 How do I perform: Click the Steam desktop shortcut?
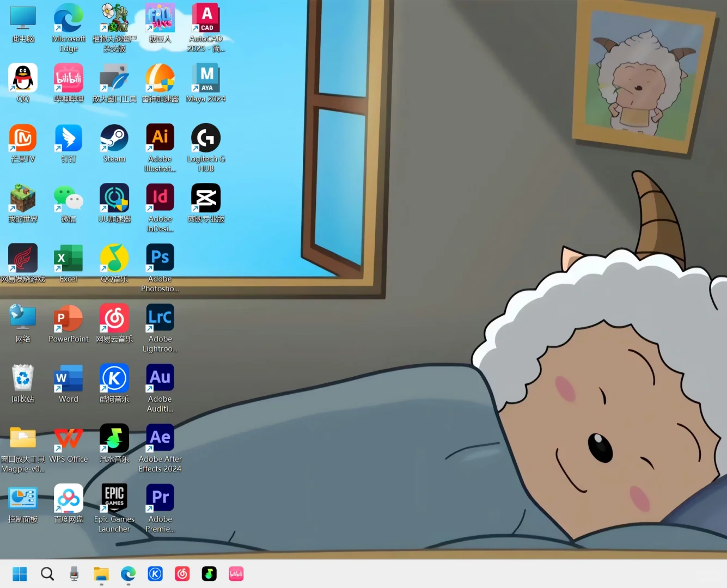point(114,144)
